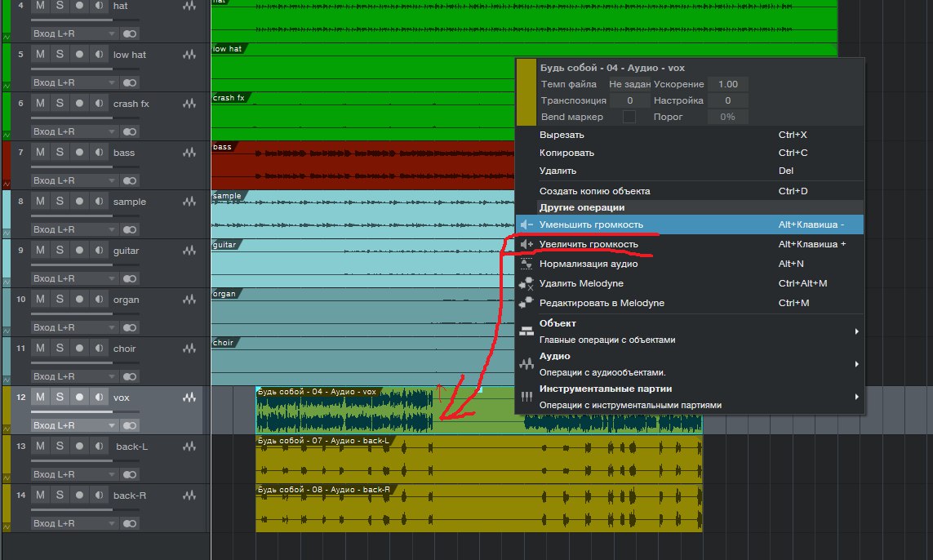
Task: Solo the sample track
Action: coord(60,201)
